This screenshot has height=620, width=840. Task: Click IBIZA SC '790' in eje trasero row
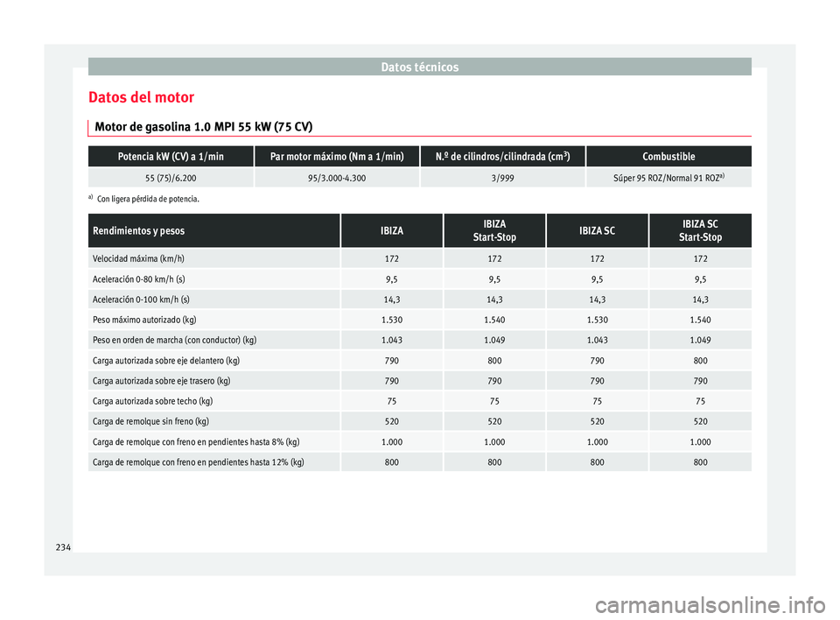click(x=598, y=381)
